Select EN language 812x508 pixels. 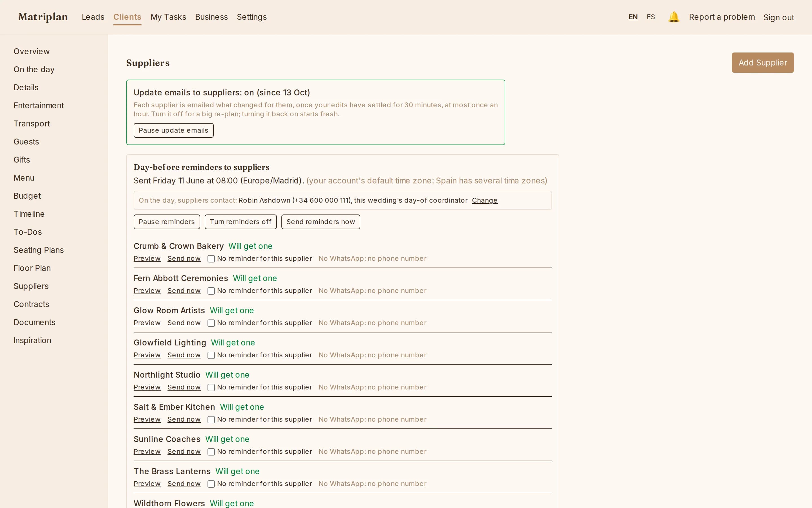click(x=633, y=17)
